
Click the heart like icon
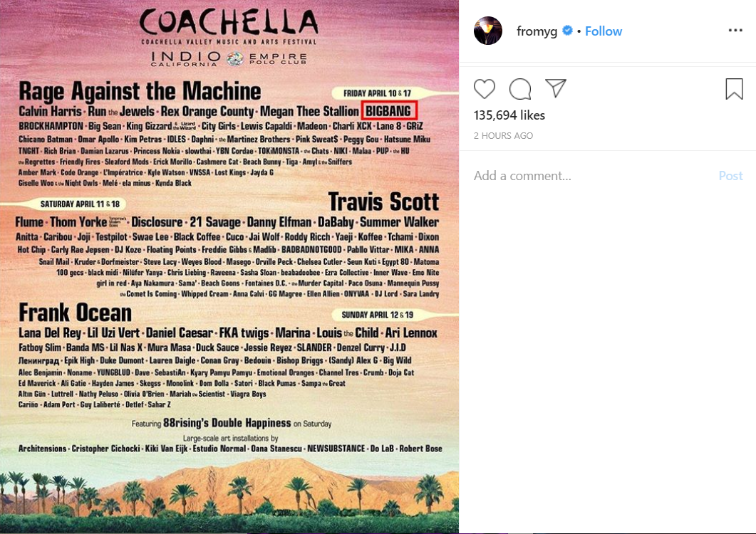[484, 89]
